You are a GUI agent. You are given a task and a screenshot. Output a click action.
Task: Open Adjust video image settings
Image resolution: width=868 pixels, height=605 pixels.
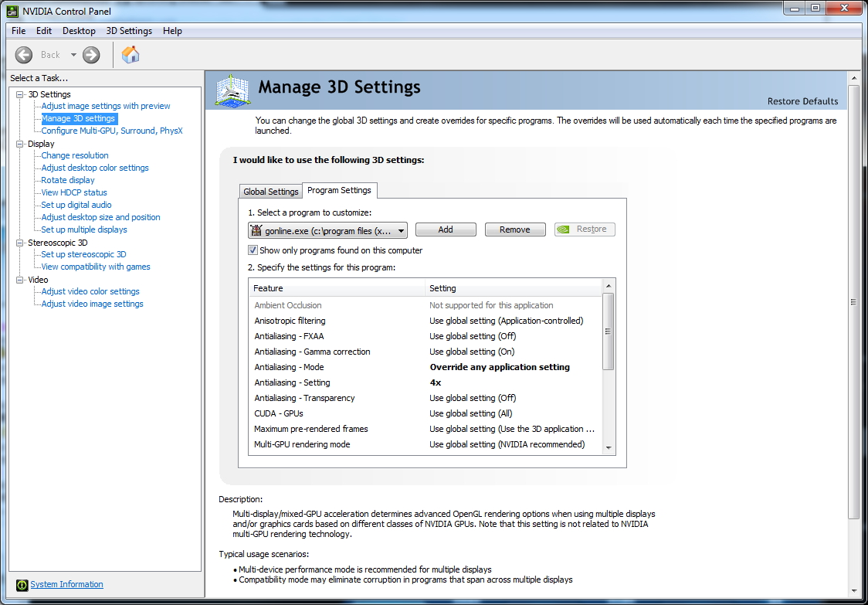[92, 304]
